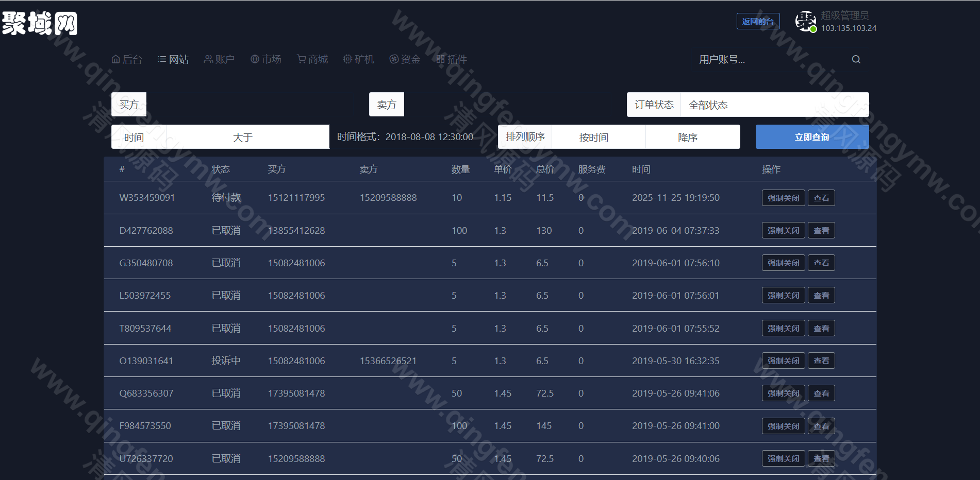
Task: Select the 资金 funds icon
Action: click(x=405, y=59)
